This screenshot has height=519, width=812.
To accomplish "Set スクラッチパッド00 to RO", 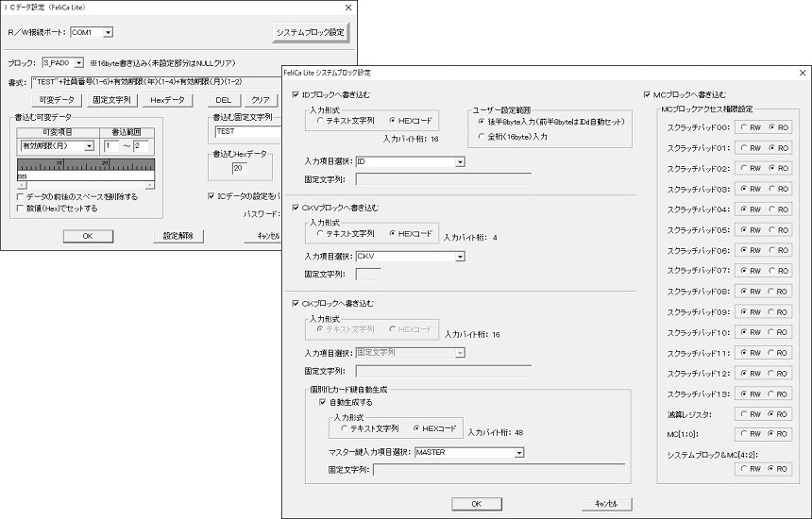I will [x=772, y=127].
